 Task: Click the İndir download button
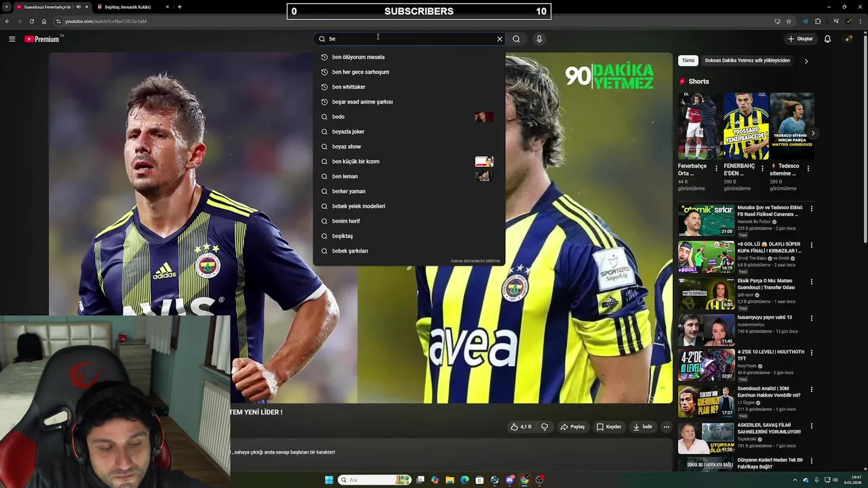pos(642,427)
